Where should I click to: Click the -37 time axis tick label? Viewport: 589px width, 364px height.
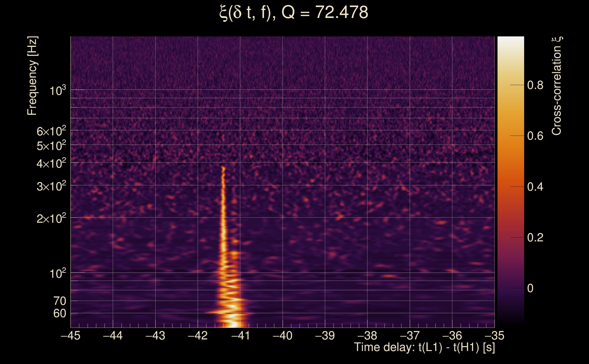pos(410,336)
